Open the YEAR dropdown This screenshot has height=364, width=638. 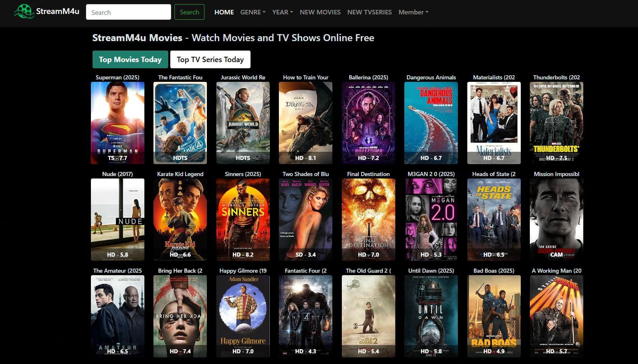tap(282, 12)
